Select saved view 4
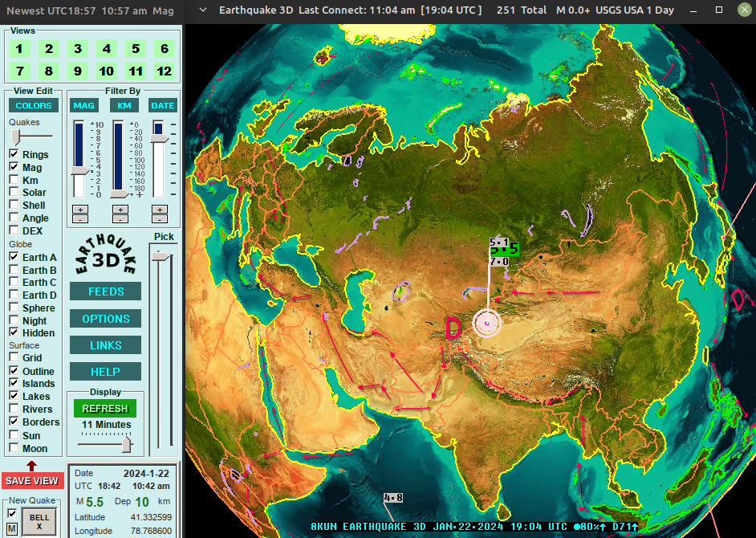Image resolution: width=756 pixels, height=538 pixels. [107, 49]
